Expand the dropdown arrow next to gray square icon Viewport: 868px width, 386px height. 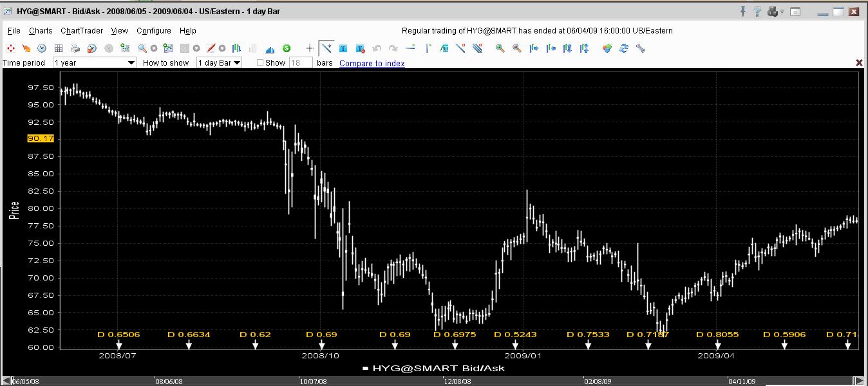tap(196, 48)
